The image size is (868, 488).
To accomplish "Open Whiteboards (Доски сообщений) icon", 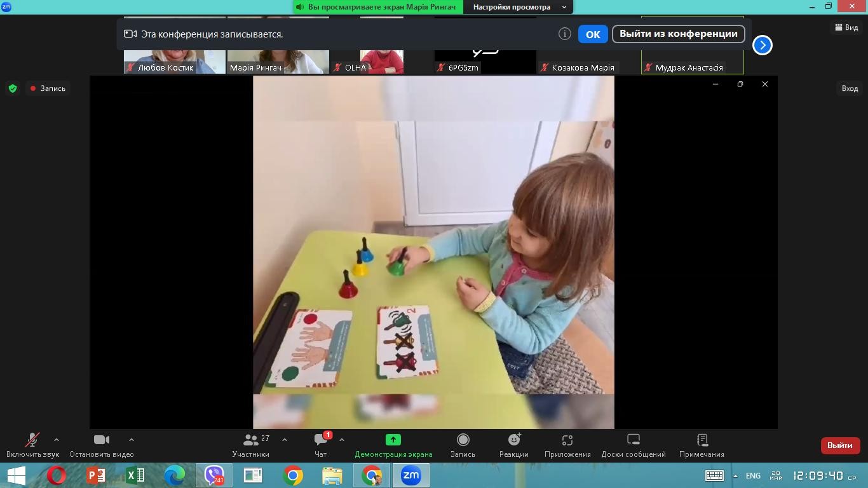I will click(x=634, y=440).
